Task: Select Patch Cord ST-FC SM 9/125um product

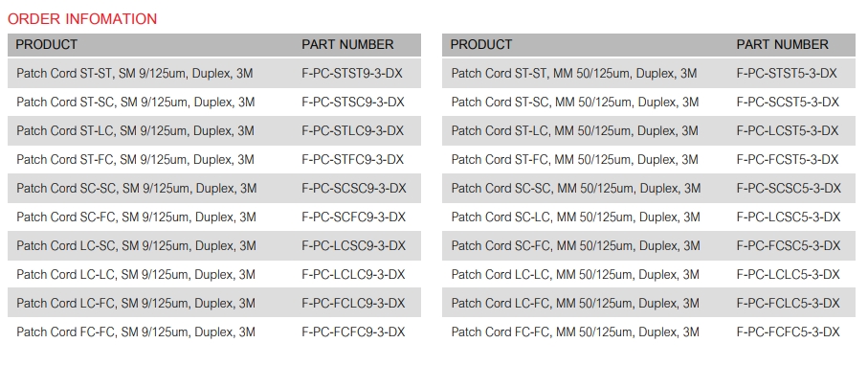Action: point(135,160)
